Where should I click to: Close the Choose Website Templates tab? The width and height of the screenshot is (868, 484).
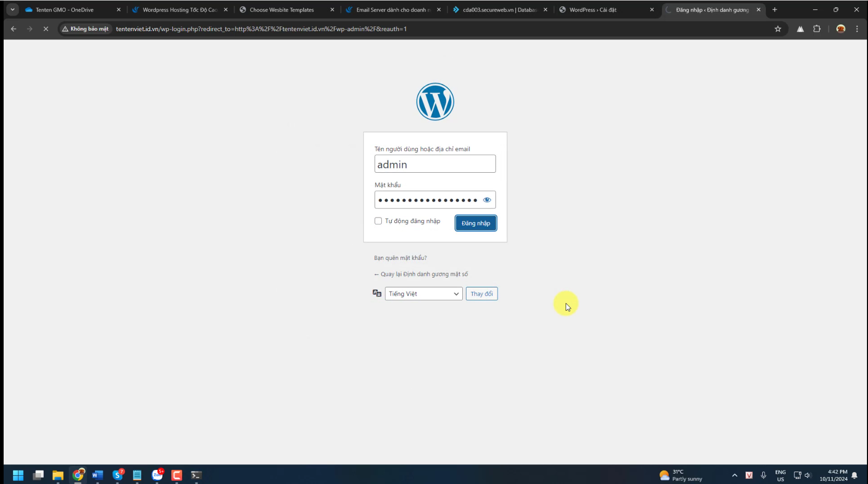(332, 10)
